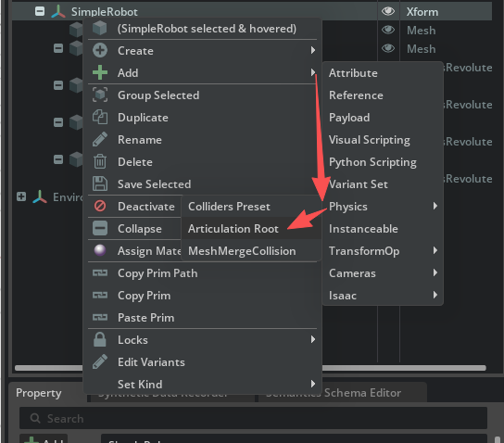Click the green Add plus icon
The height and width of the screenshot is (443, 504).
coord(100,72)
